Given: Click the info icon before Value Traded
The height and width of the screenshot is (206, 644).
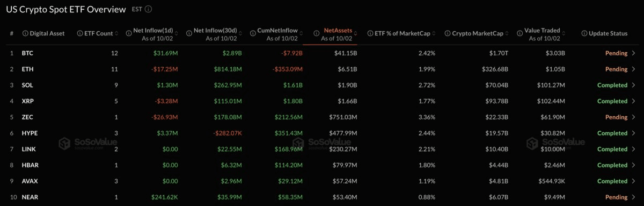Looking at the screenshot, I should [520, 33].
